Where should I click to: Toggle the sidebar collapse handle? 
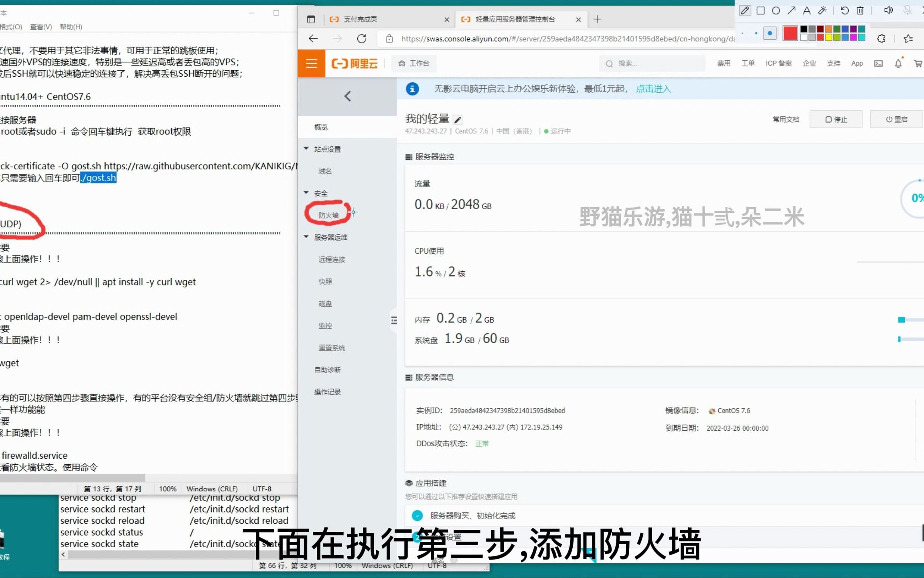pyautogui.click(x=394, y=320)
